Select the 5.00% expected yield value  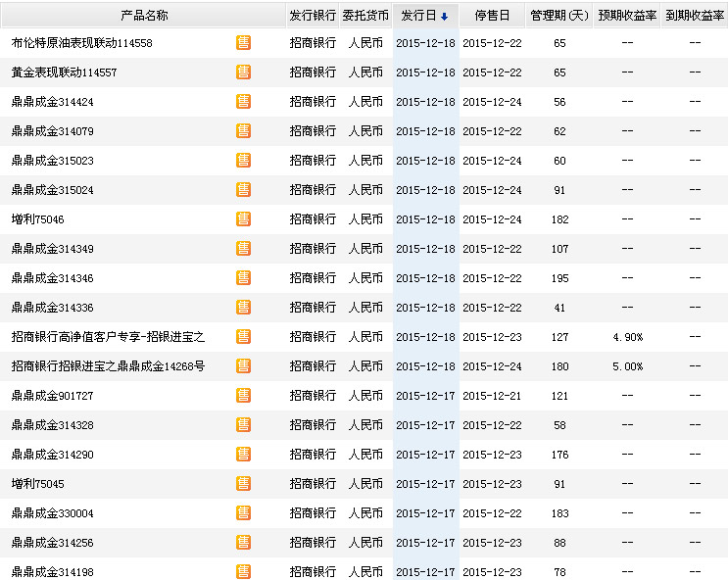pos(627,366)
